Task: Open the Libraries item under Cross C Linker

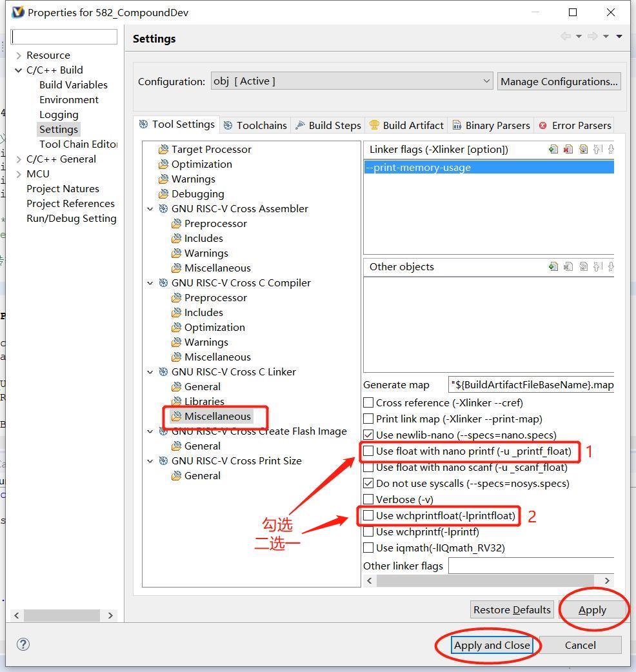Action: point(204,401)
